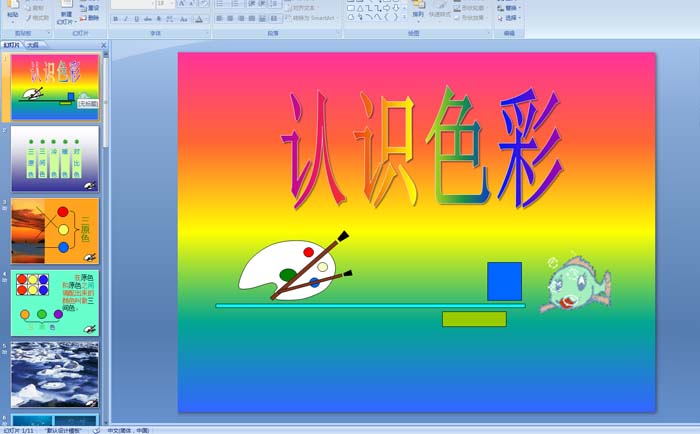Select slide 5 thumbnail with ocean waves

tap(55, 375)
